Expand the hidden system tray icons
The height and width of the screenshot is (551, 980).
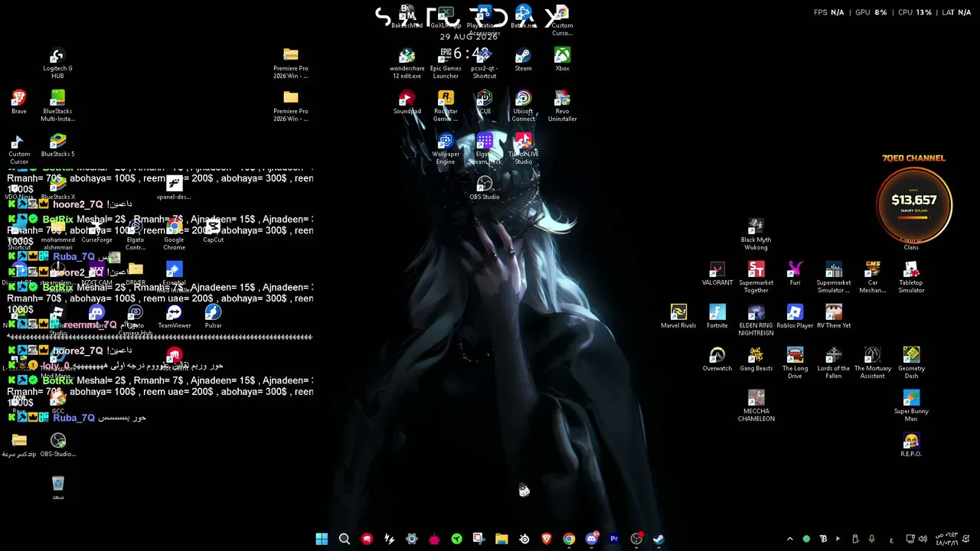pos(790,539)
